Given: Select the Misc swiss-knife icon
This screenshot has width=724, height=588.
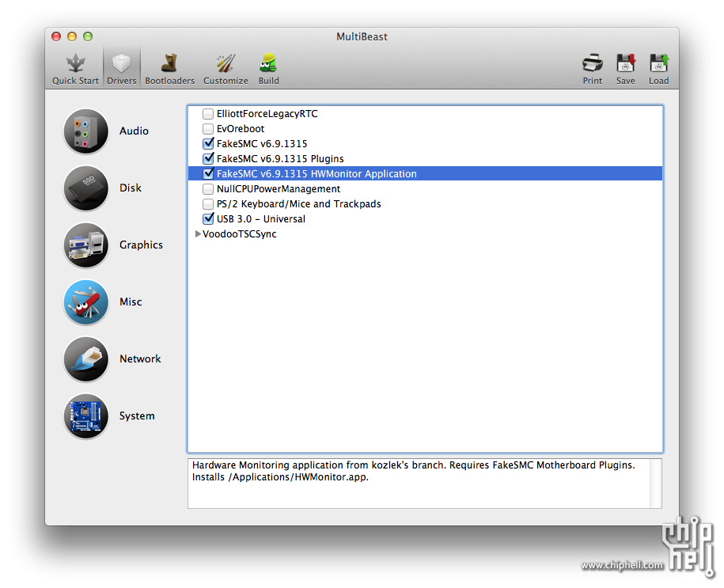Looking at the screenshot, I should click(x=86, y=302).
